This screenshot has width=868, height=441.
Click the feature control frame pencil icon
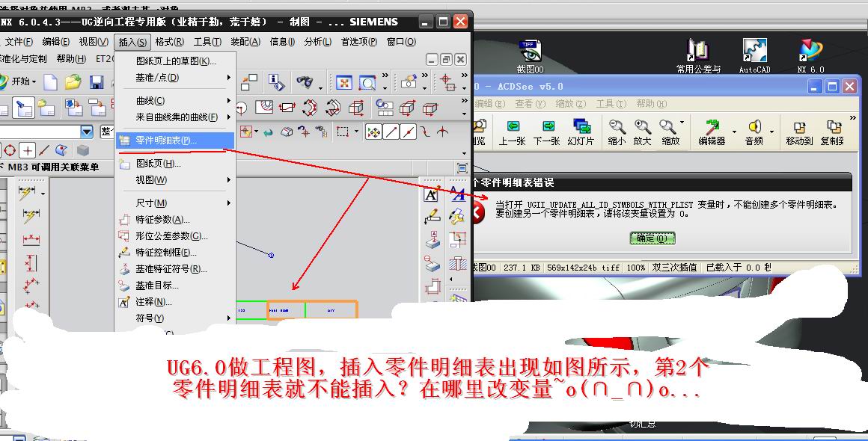432,218
